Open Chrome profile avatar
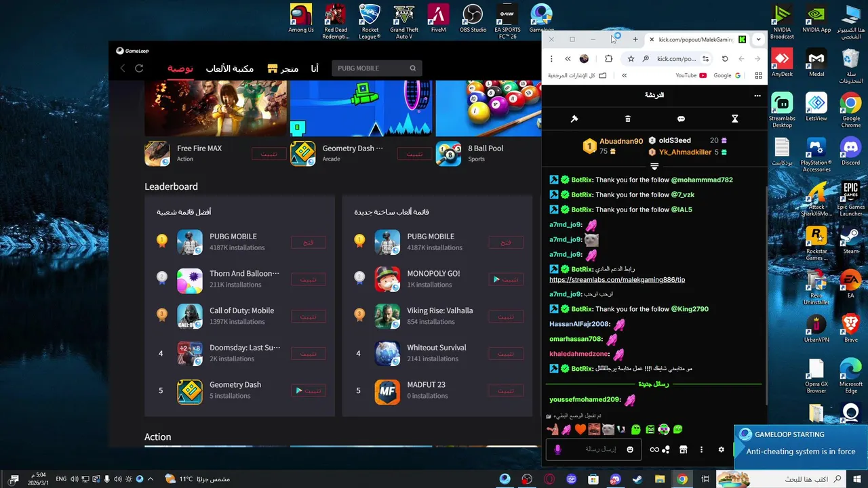868x488 pixels. [x=584, y=58]
